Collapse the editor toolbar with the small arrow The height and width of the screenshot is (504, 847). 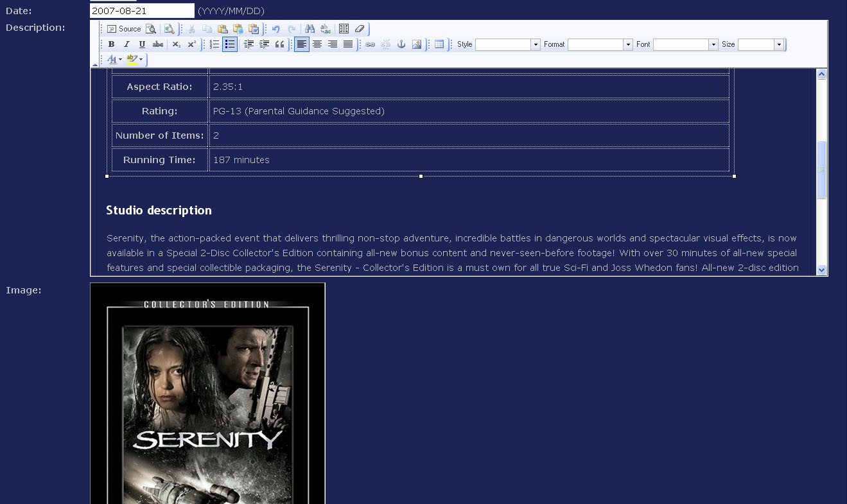(95, 64)
